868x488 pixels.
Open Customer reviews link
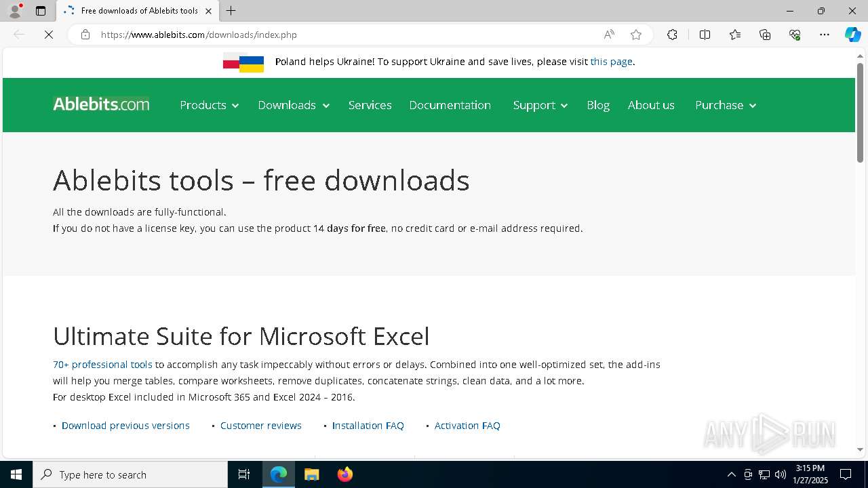[x=261, y=426]
